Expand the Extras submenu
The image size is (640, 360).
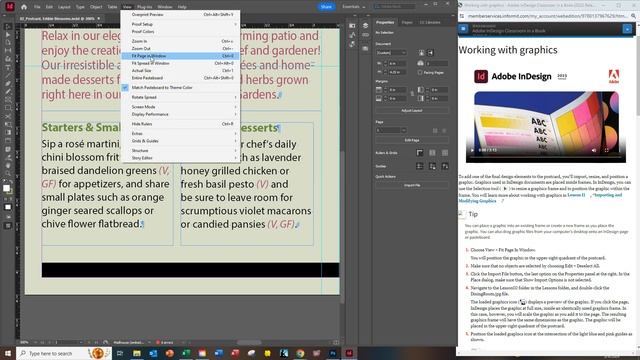pos(180,133)
